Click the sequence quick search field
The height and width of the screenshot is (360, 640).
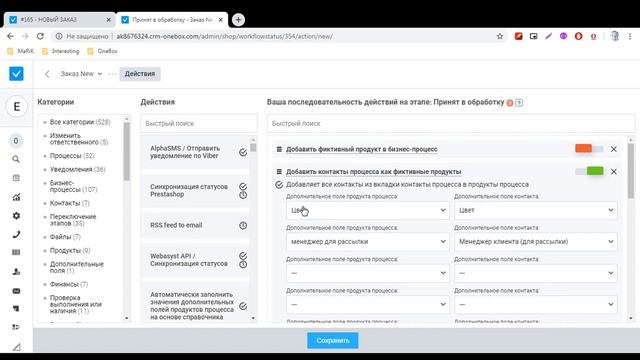[451, 123]
